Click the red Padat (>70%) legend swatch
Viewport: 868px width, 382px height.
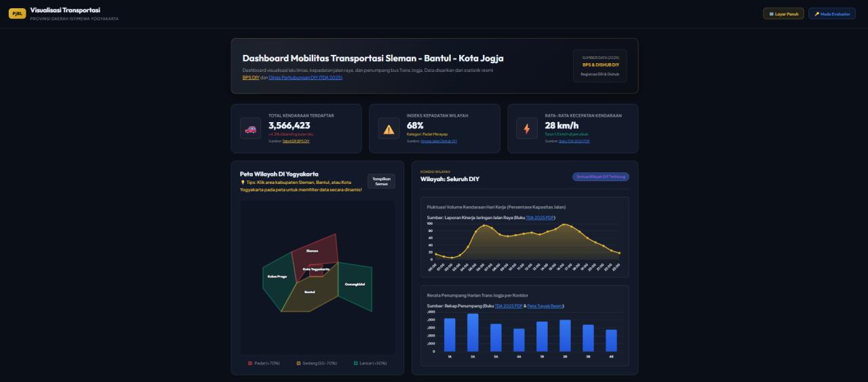[250, 364]
